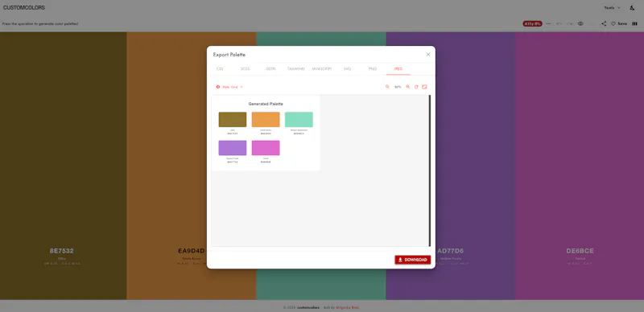The image size is (644, 312).
Task: Switch to the SVG export tab
Action: tap(348, 69)
